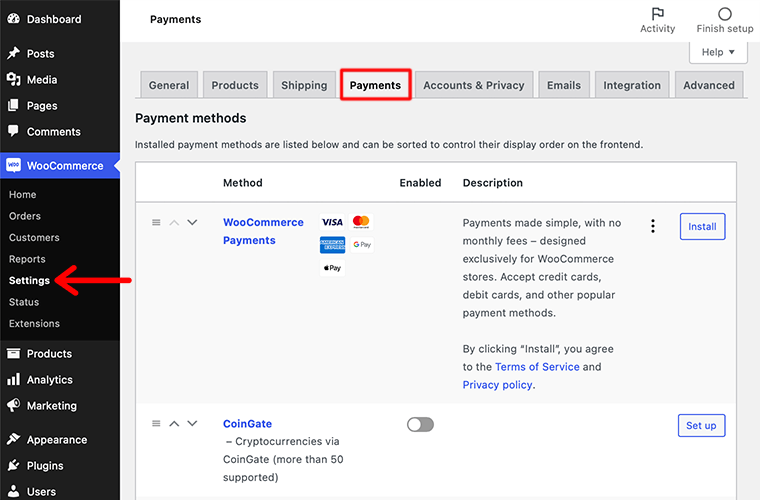Open the Emails tab

pos(564,85)
